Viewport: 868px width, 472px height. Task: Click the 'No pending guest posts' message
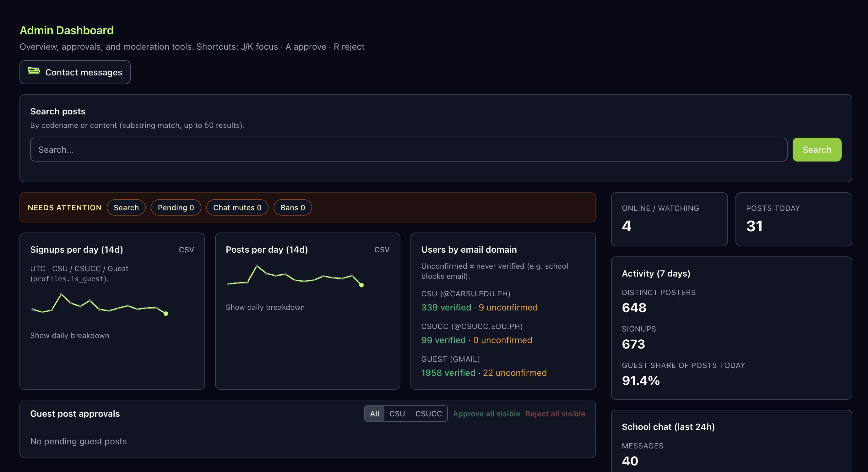[79, 441]
